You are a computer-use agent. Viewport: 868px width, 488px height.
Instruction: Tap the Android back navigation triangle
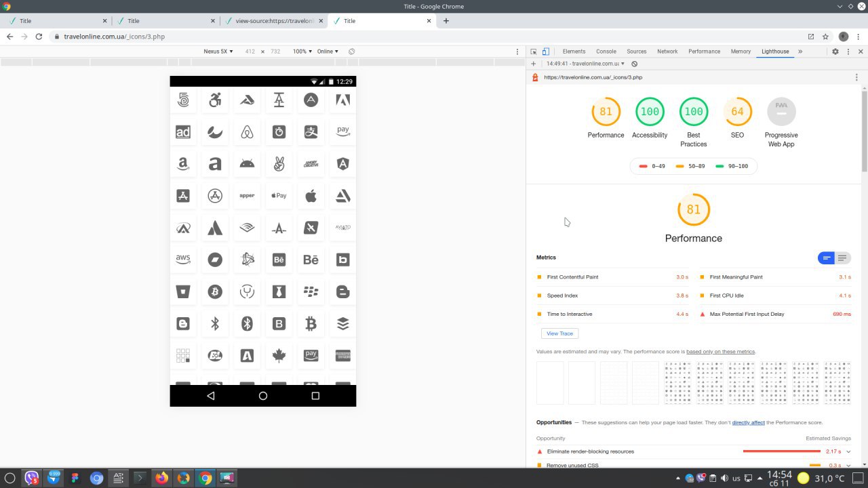point(211,396)
